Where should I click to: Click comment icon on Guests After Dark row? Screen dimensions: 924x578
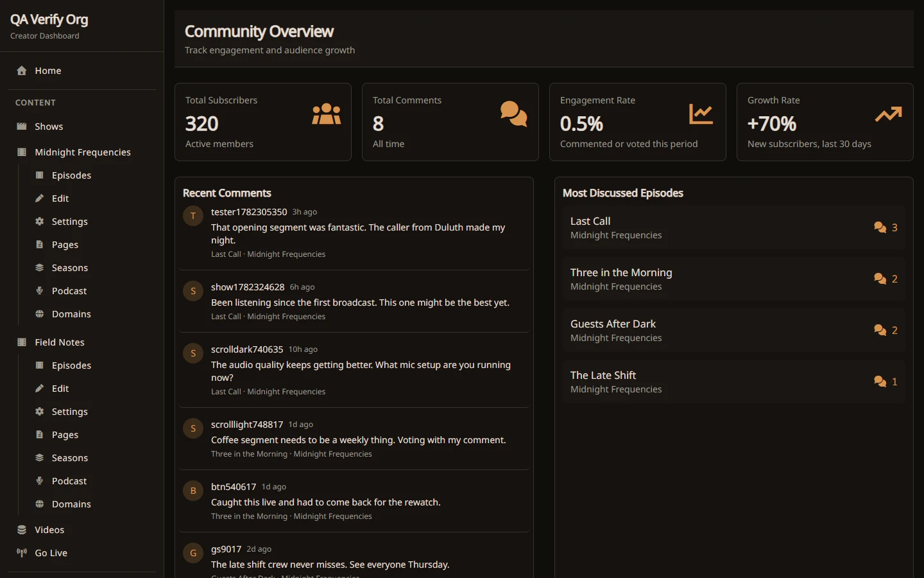point(880,330)
